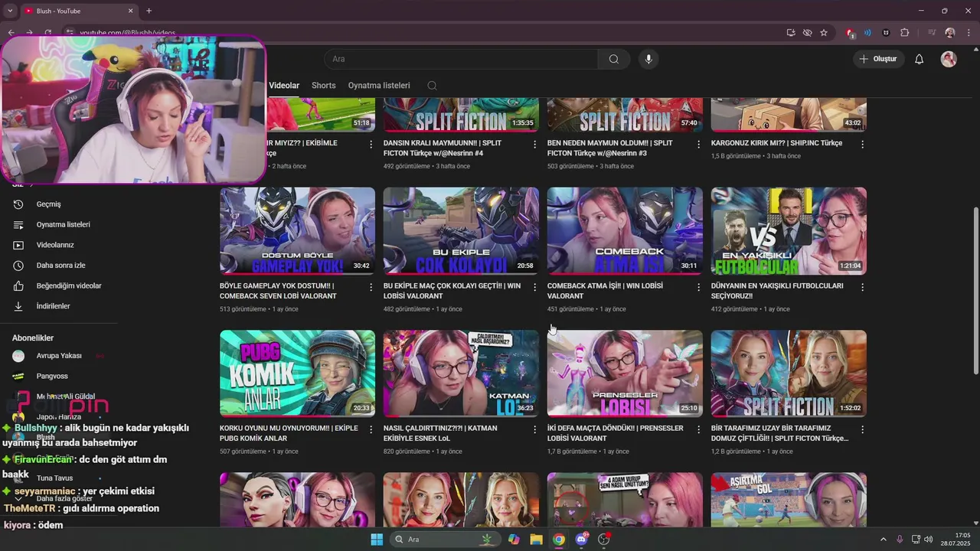Click the install app icon in address bar

pos(791,33)
